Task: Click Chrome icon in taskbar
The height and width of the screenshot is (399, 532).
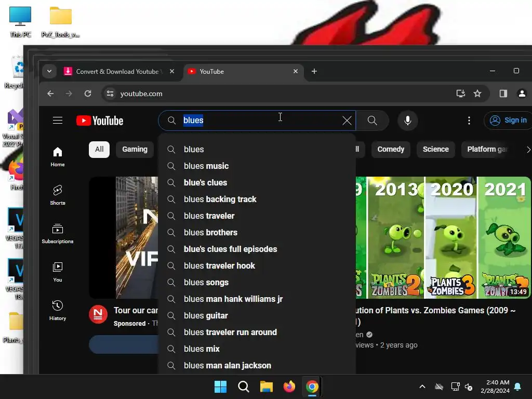Action: [x=312, y=387]
